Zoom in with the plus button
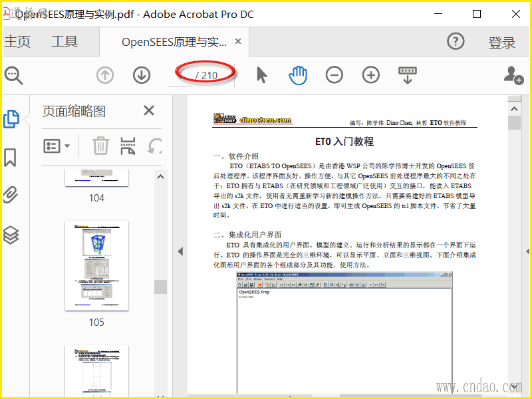This screenshot has width=532, height=399. 371,75
